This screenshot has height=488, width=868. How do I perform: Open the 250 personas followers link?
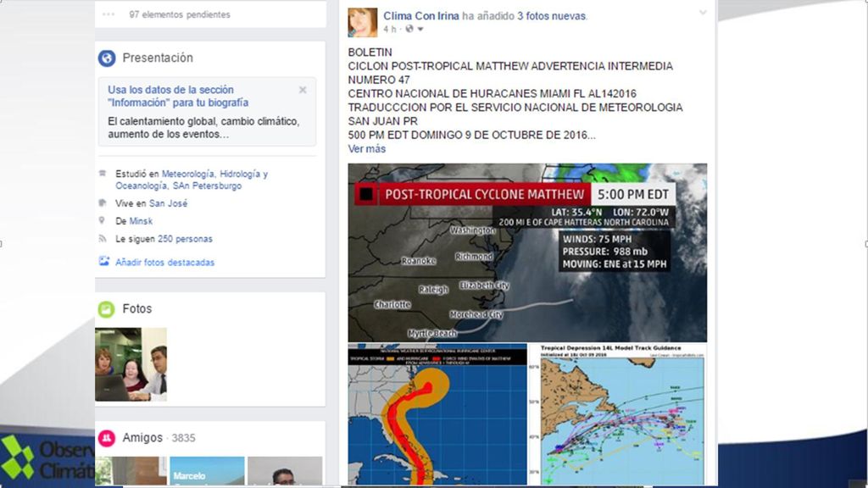point(185,239)
